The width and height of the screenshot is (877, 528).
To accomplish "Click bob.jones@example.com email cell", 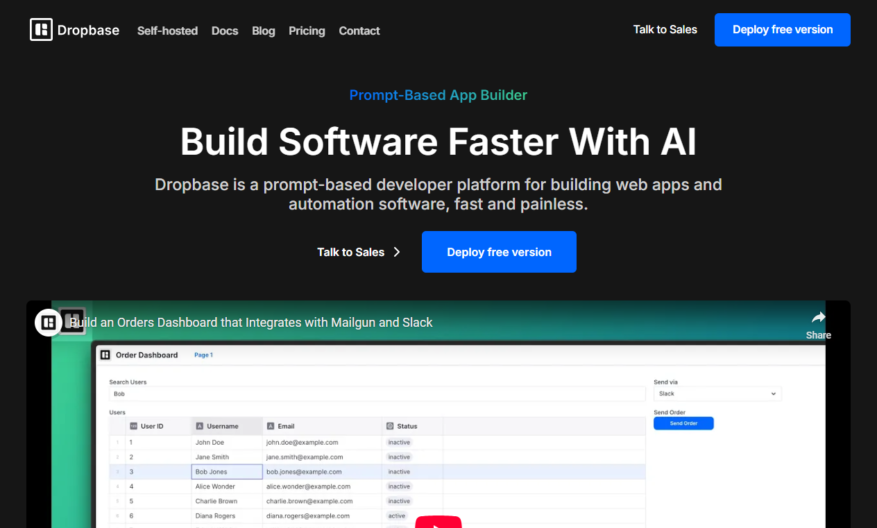I will (x=322, y=472).
